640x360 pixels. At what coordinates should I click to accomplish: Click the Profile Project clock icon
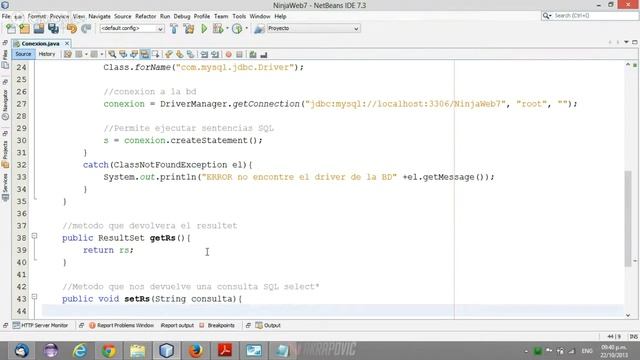point(237,29)
